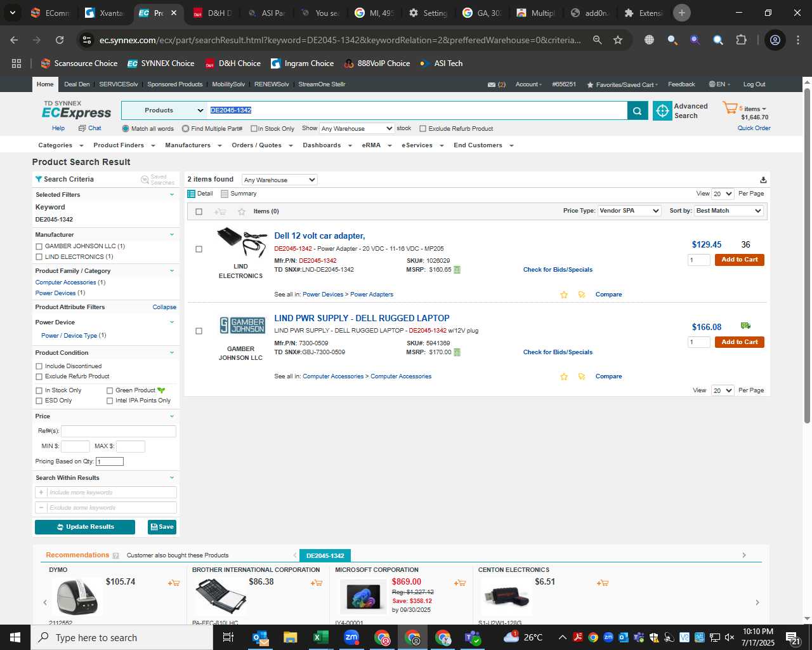Check GAMBER JOHNSON LLC manufacturer filter
812x650 pixels.
(39, 246)
